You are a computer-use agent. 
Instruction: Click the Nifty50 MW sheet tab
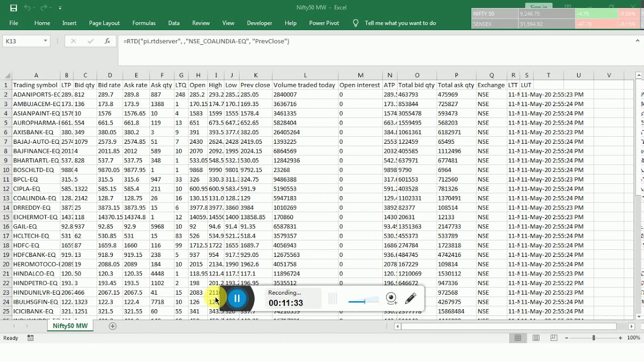70,326
